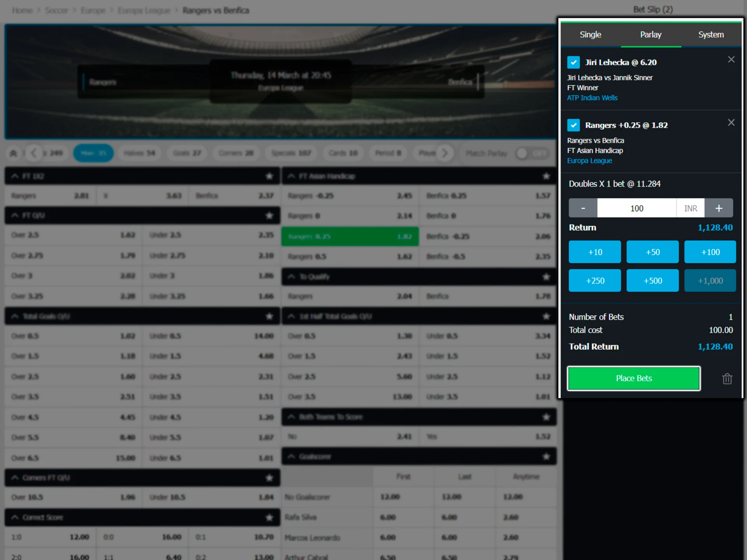747x560 pixels.
Task: Toggle the Match Parlay switch
Action: [x=533, y=153]
